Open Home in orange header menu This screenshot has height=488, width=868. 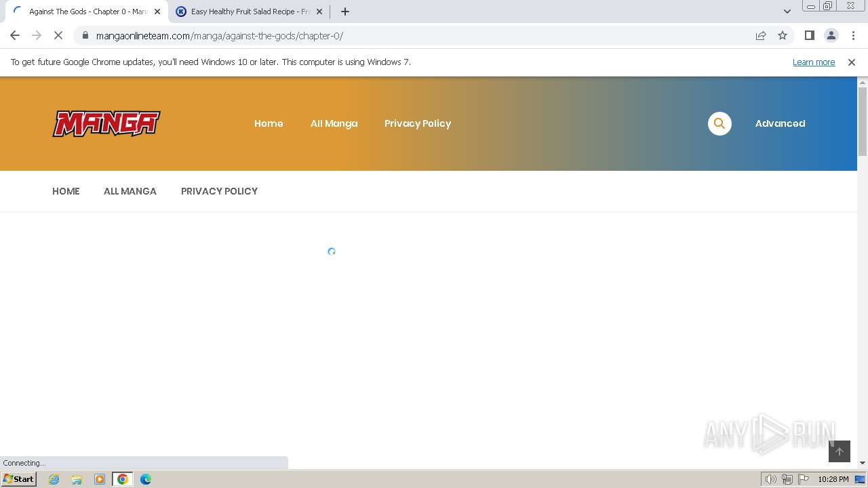(269, 123)
